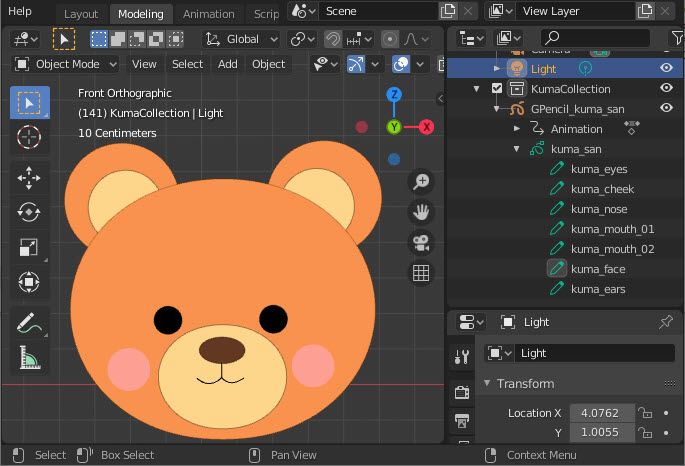Uncheck the KumaCollection checkbox
This screenshot has height=466, width=685.
point(497,89)
